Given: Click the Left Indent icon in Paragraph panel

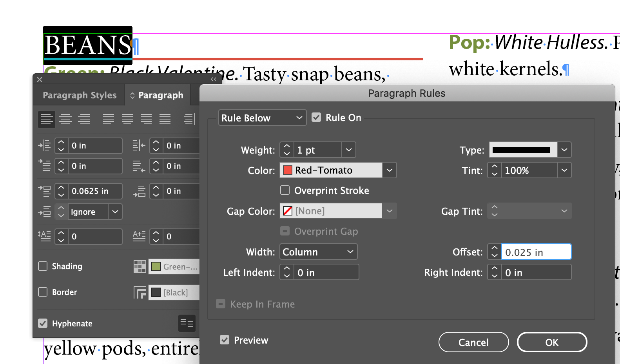Looking at the screenshot, I should [x=44, y=145].
